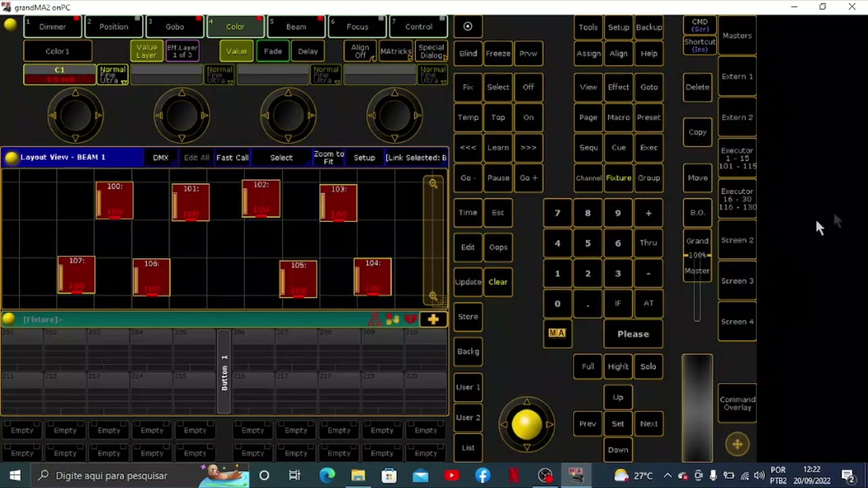Open the fourth encoder Normal/Fine/Ultra resolution dropdown
This screenshot has height=488, width=868.
pyautogui.click(x=432, y=75)
